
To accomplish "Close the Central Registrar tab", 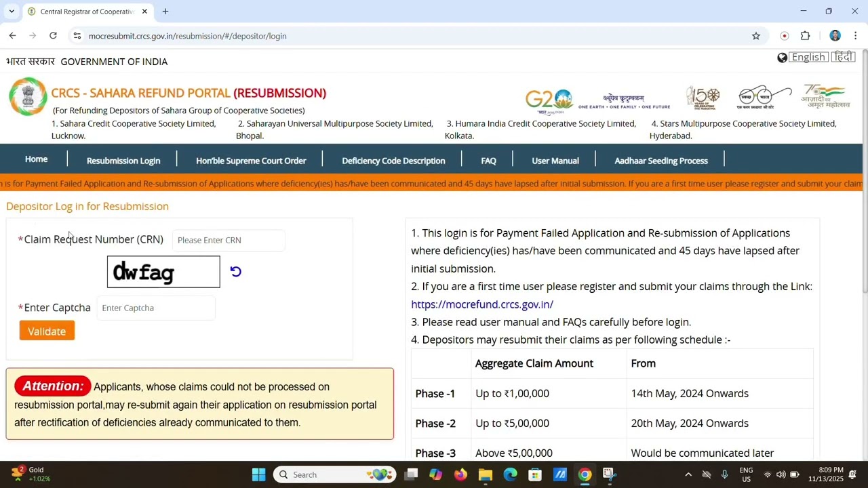I will click(144, 12).
